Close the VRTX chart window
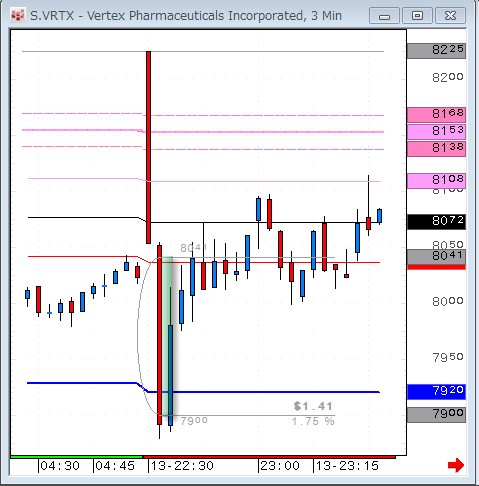The image size is (479, 486). pos(450,16)
